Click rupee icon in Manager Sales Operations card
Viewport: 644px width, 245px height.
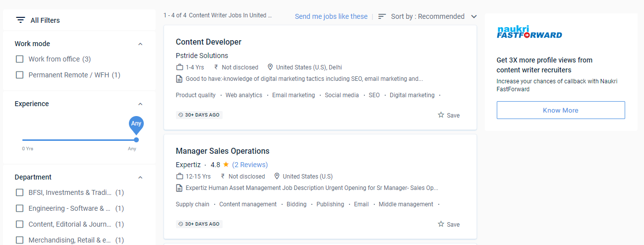(x=223, y=176)
